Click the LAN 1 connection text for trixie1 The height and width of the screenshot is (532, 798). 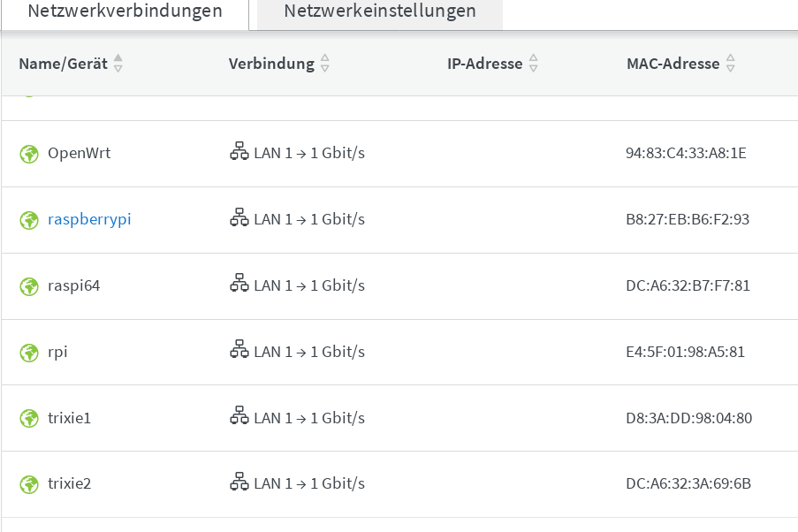[x=308, y=417]
